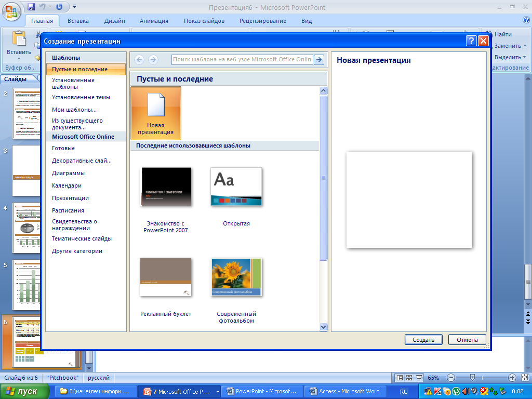Open the quick access toolbar customize dropdown
Image resolution: width=532 pixels, height=399 pixels.
click(74, 6)
